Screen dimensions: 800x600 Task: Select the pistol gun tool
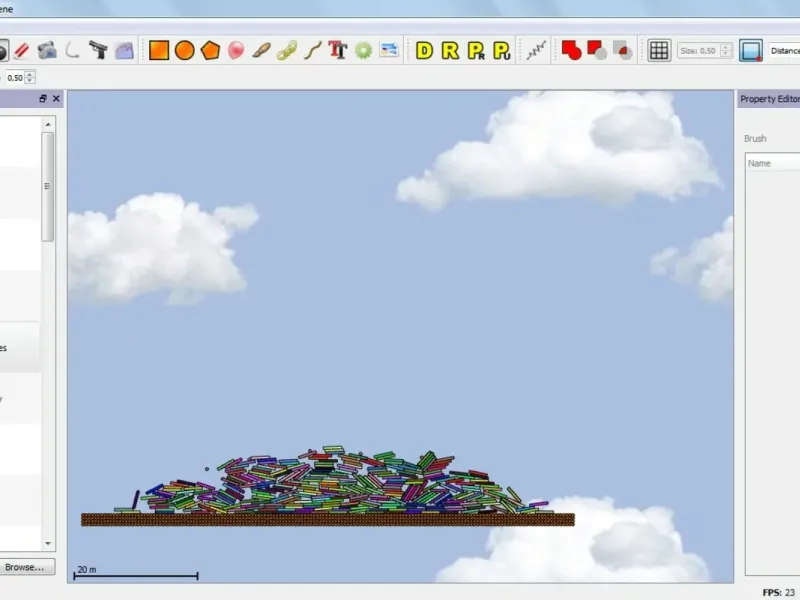pos(98,50)
